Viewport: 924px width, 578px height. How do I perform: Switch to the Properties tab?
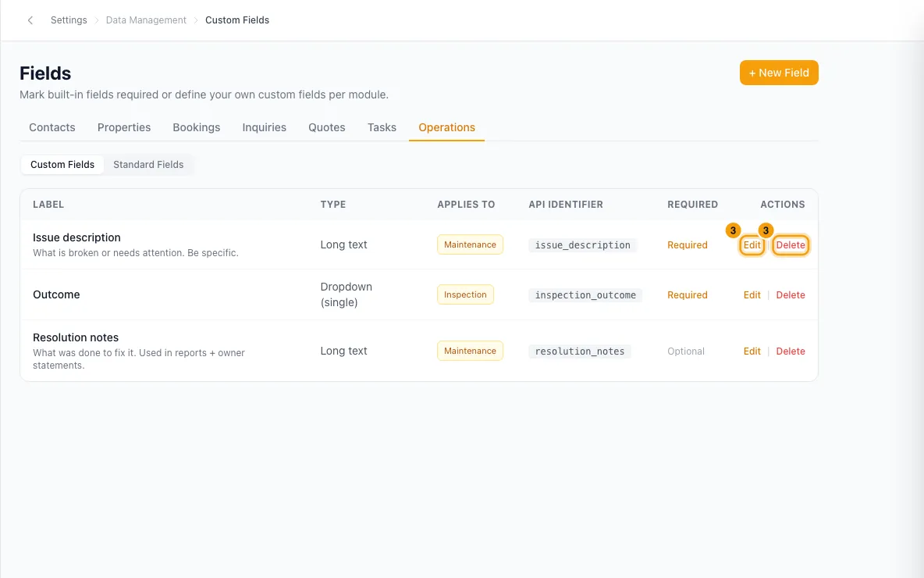(124, 127)
